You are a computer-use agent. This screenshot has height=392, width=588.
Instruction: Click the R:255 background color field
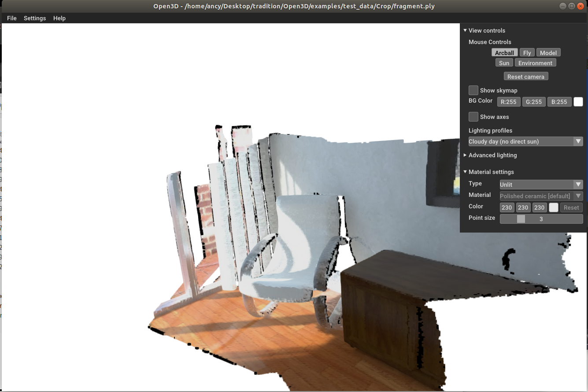(508, 102)
